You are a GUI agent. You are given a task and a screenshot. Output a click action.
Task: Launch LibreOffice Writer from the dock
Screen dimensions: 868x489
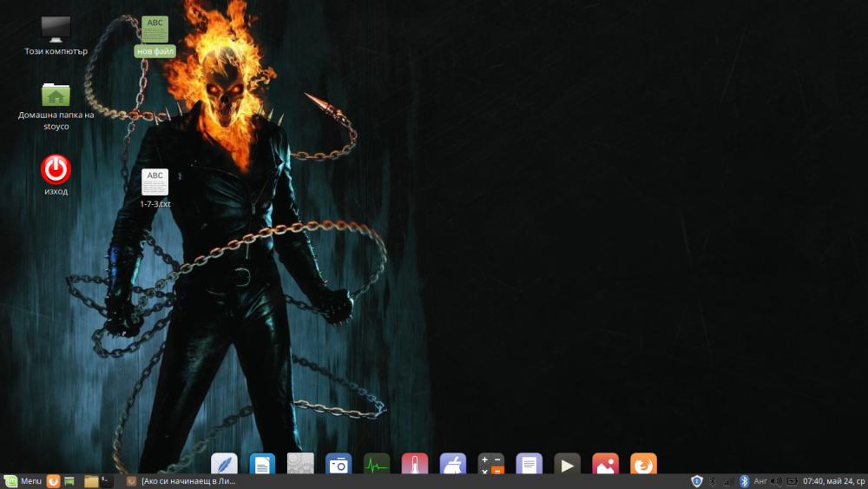[262, 464]
